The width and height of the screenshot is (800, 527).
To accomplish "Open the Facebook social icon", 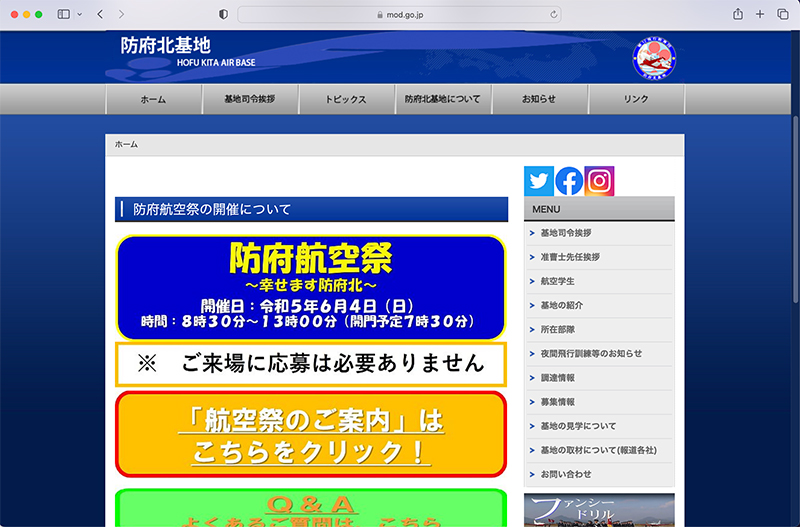I will [x=569, y=181].
